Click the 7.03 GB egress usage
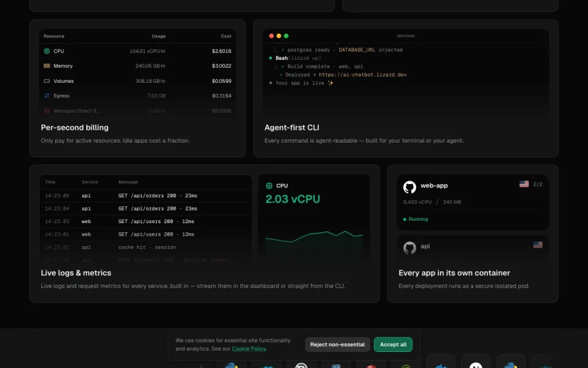The image size is (588, 368). click(156, 96)
